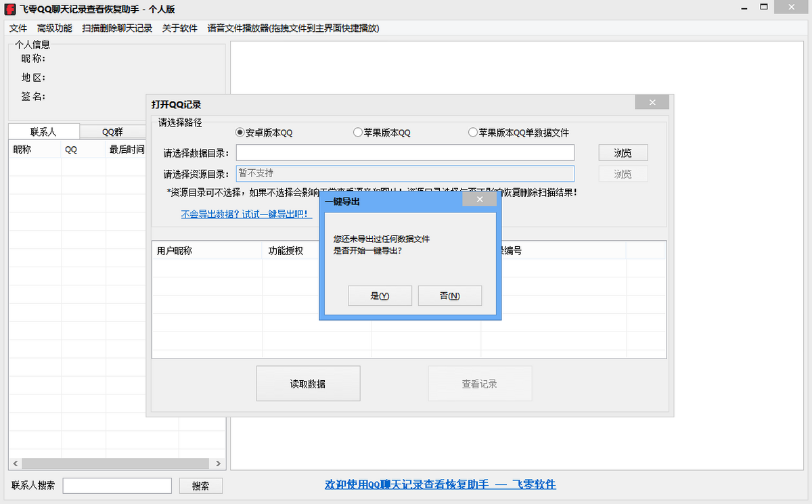Open the 文件 menu
The image size is (812, 504).
18,28
